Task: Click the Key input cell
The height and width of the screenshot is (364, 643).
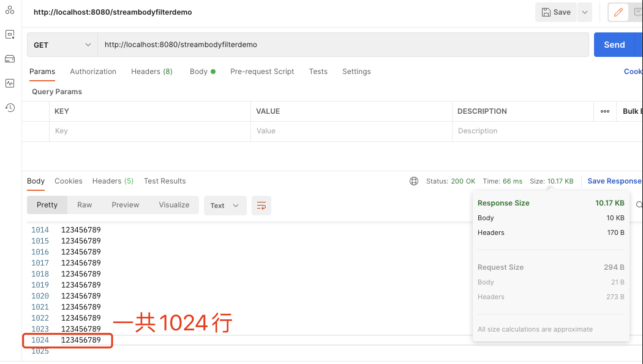Action: point(150,131)
